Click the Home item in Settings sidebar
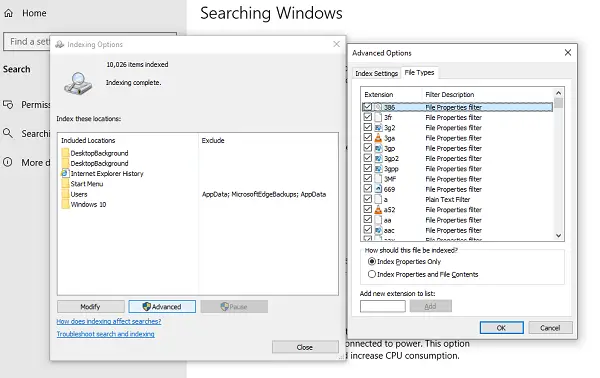The width and height of the screenshot is (600, 378). tap(25, 13)
